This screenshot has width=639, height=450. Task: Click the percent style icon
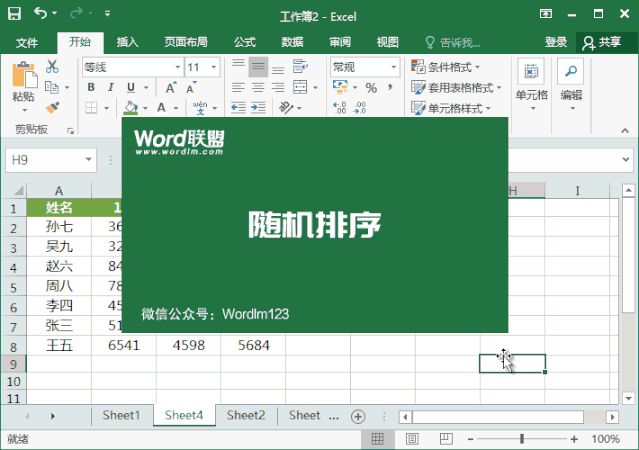(x=371, y=88)
